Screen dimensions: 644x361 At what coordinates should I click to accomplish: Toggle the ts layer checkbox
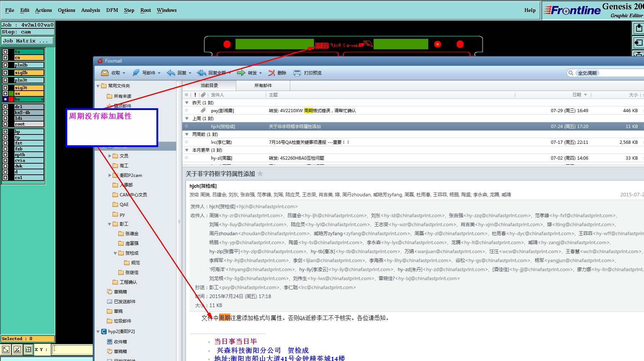(x=5, y=52)
